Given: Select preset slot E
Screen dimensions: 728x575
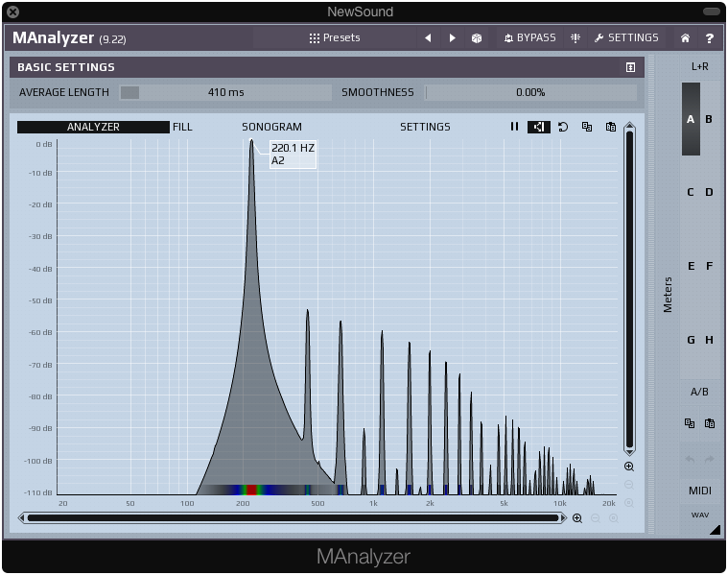Looking at the screenshot, I should click(x=691, y=266).
